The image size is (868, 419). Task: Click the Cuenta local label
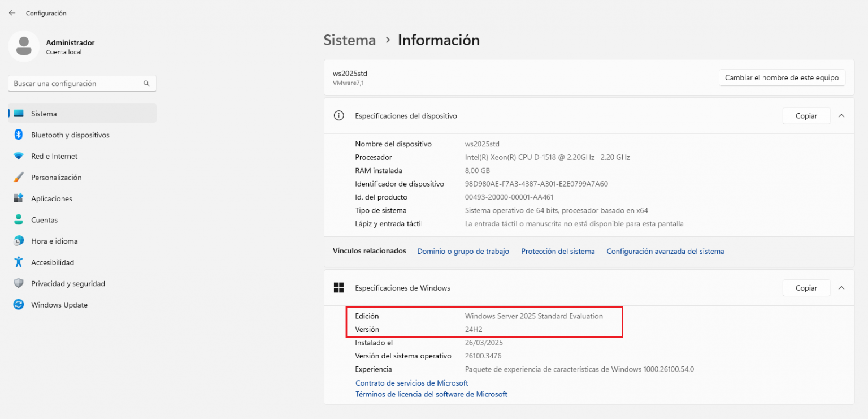pyautogui.click(x=64, y=52)
